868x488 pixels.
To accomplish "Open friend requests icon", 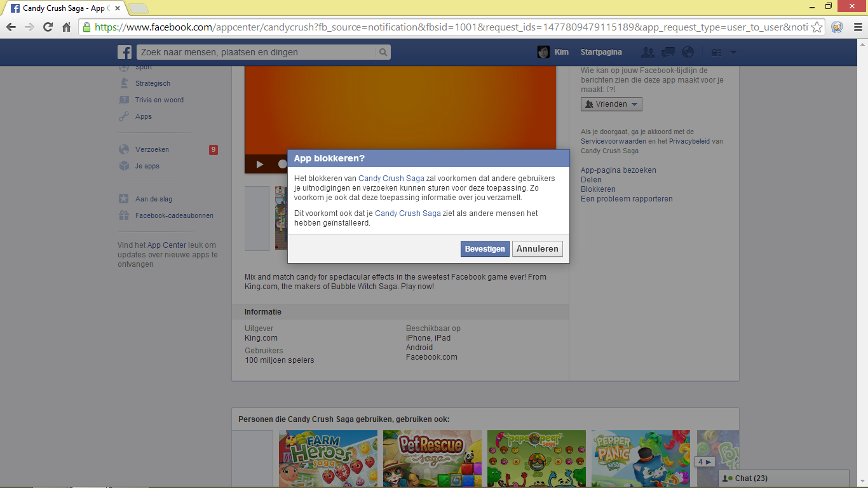I will click(x=648, y=52).
